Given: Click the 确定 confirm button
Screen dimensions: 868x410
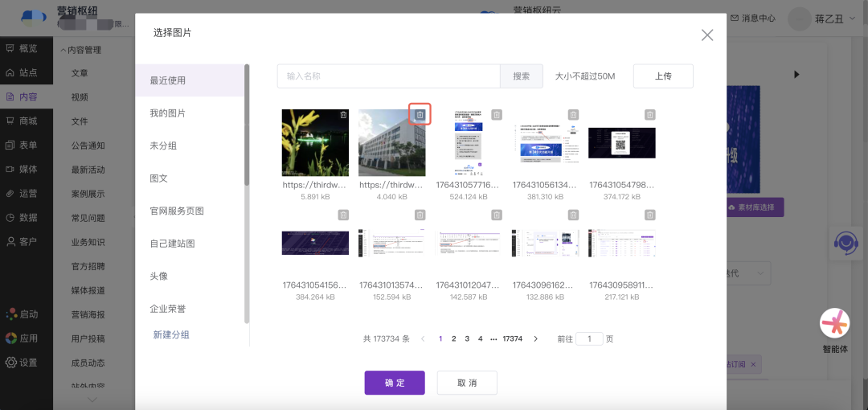Looking at the screenshot, I should [395, 383].
